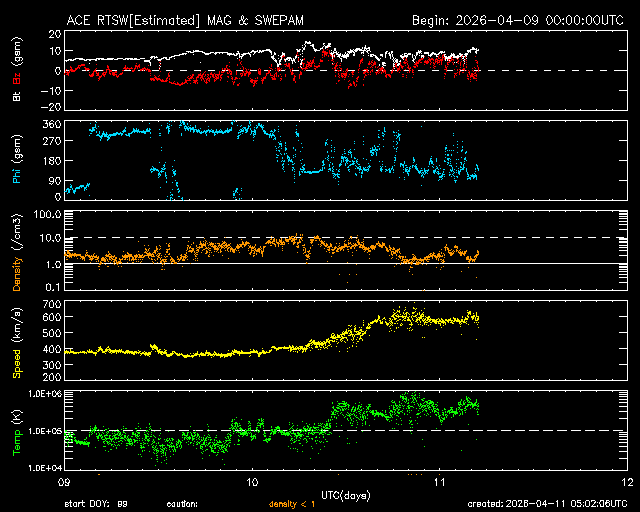This screenshot has width=640, height=512.
Task: Click the Begin date text at top right
Action: tap(517, 20)
